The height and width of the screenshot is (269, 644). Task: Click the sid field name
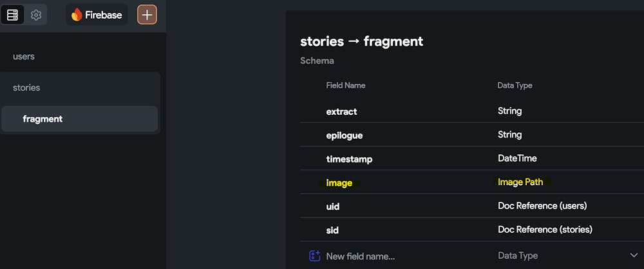point(332,230)
